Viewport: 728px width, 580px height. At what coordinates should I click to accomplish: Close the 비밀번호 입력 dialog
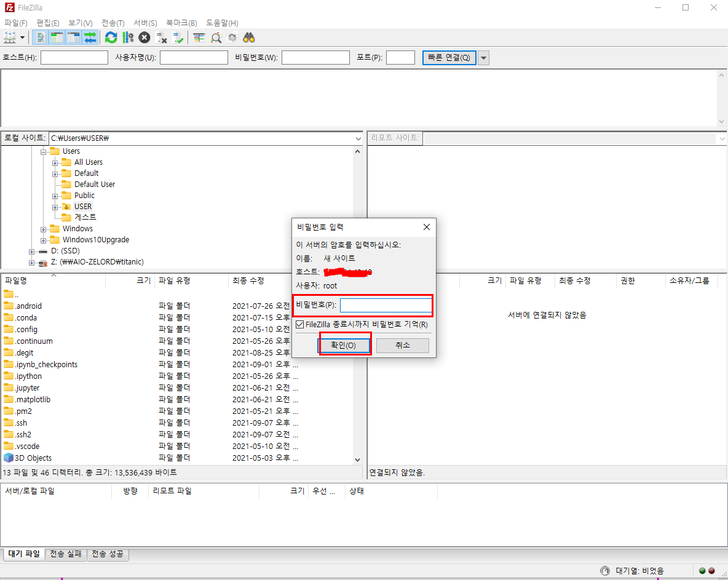point(426,227)
